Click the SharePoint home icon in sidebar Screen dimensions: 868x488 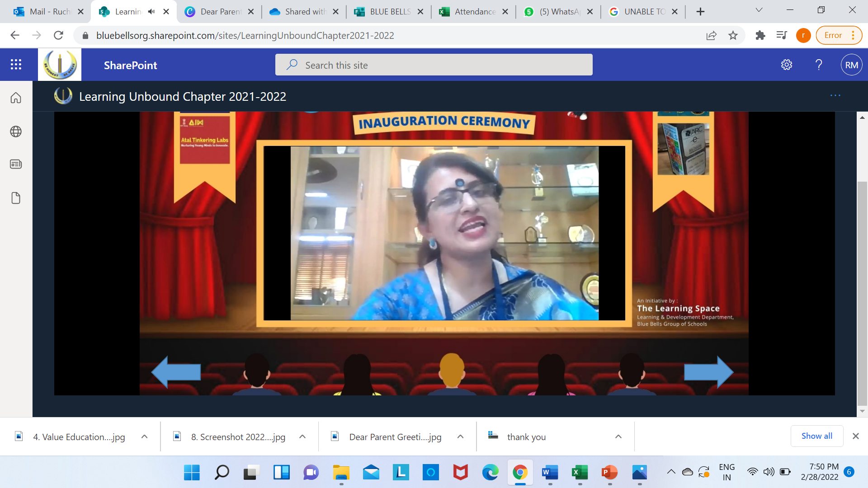coord(16,98)
